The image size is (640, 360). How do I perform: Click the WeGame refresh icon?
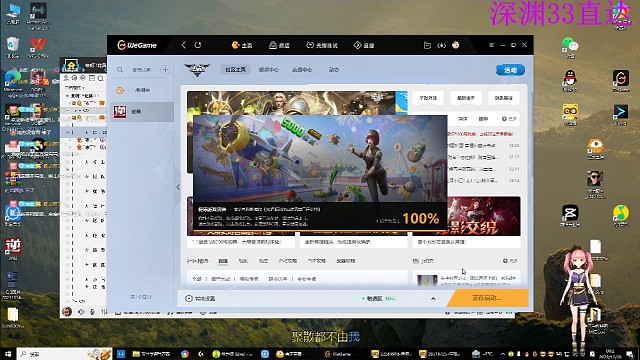point(198,45)
